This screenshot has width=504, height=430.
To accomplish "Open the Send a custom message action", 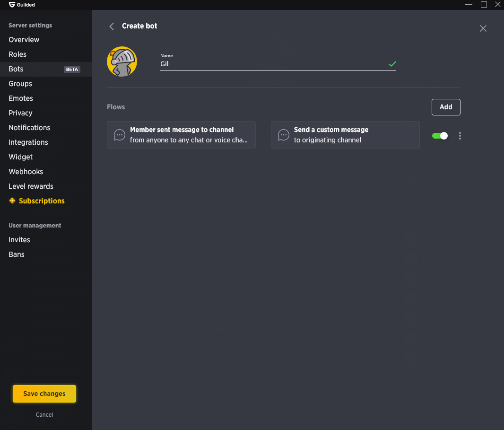I will point(345,135).
